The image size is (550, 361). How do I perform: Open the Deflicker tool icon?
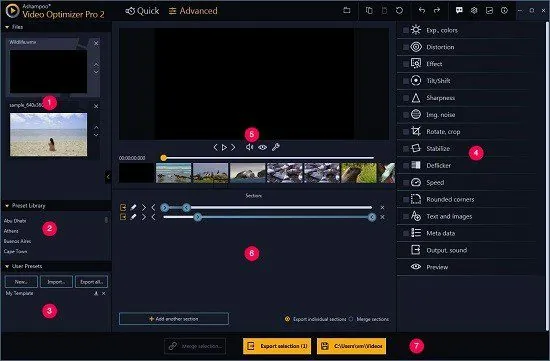point(416,165)
